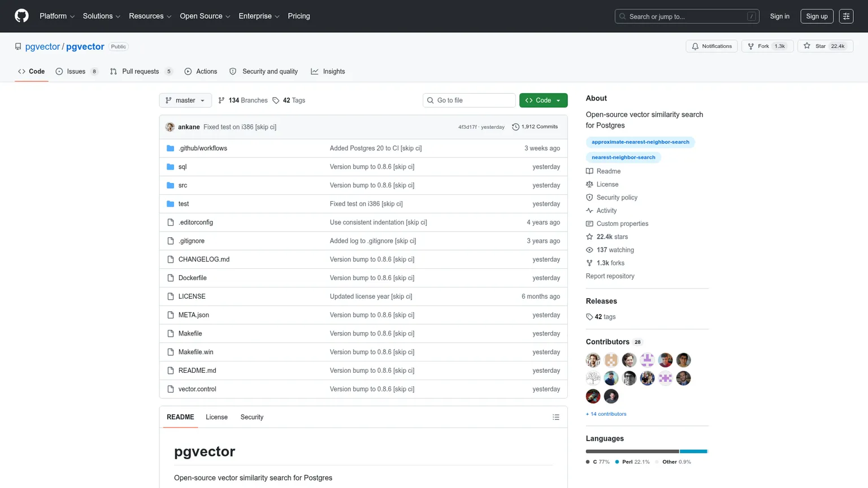Click the Sign up button
This screenshot has width=868, height=488.
(x=817, y=16)
